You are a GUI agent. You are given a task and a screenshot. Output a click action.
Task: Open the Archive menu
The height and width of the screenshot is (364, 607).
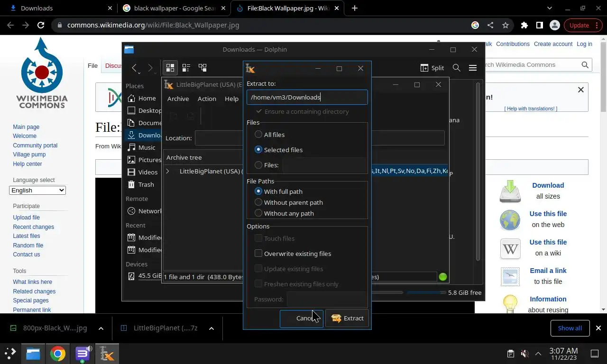click(x=178, y=99)
